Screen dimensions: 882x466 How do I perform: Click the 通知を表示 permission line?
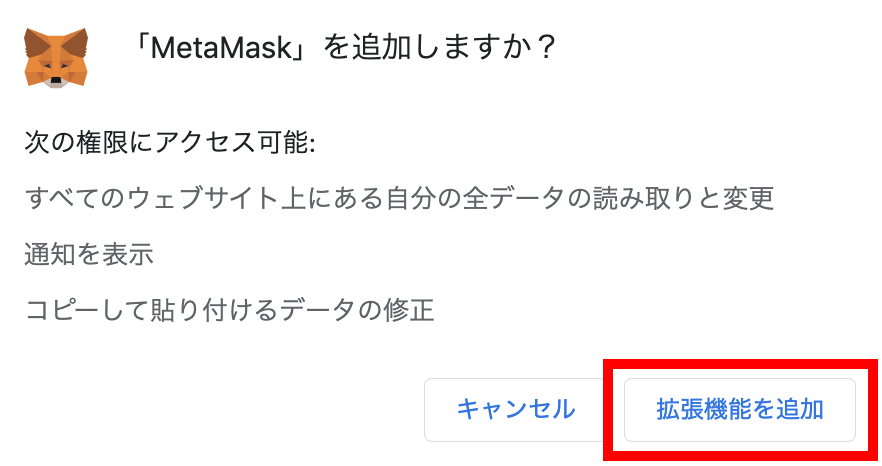[x=89, y=254]
